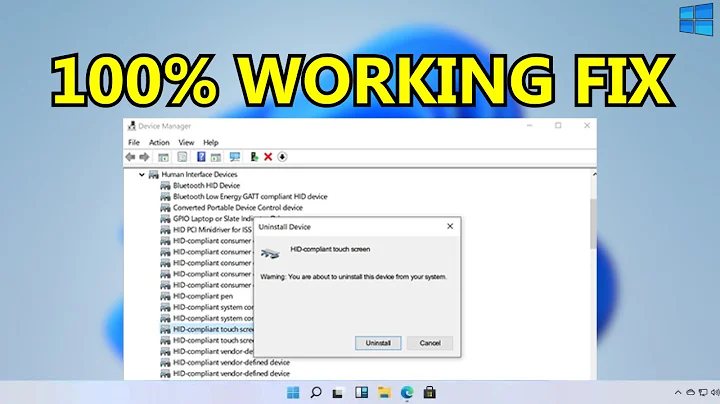Collapse the Human Interface Devices node
720x404 pixels.
[142, 174]
